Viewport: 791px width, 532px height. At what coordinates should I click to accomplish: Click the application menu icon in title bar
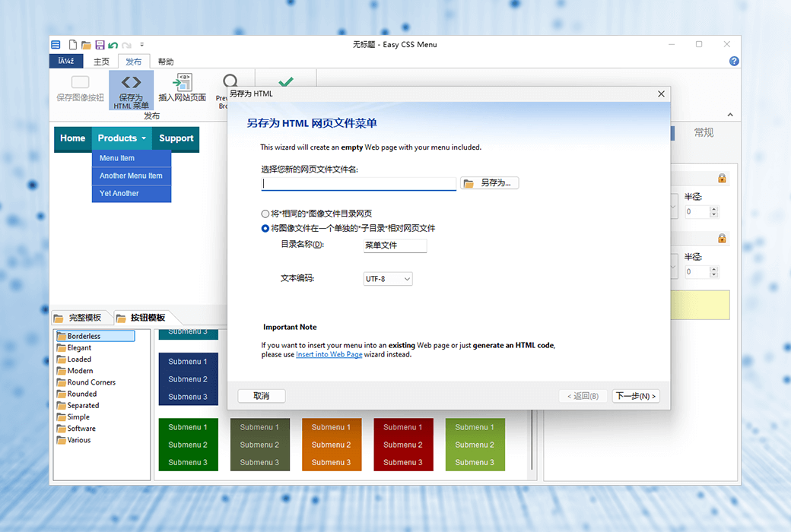(x=56, y=45)
